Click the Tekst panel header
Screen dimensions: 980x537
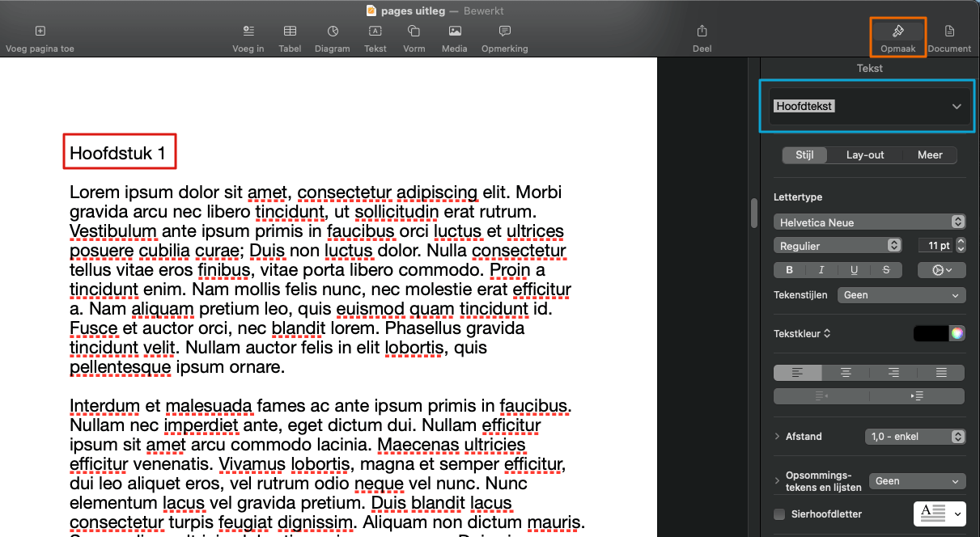click(x=870, y=68)
